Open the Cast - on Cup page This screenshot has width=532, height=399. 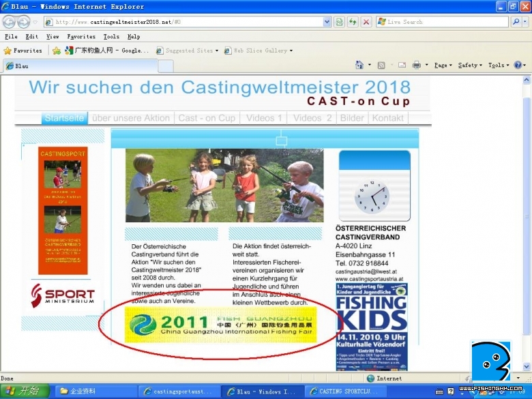[207, 118]
